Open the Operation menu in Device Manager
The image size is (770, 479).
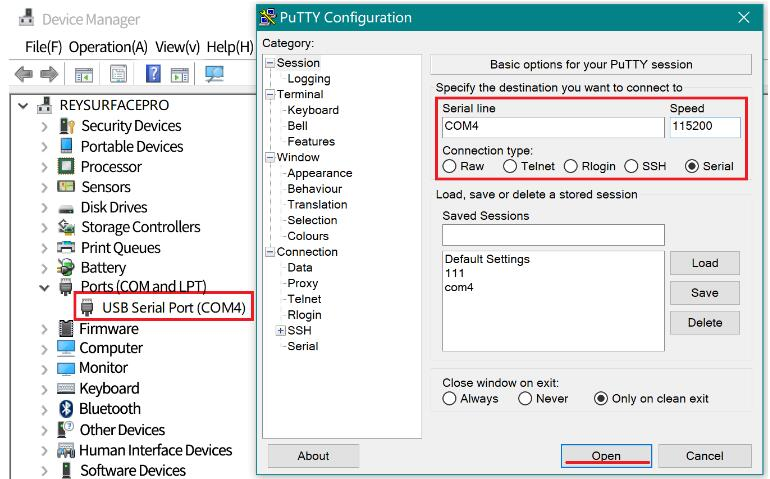click(x=110, y=47)
